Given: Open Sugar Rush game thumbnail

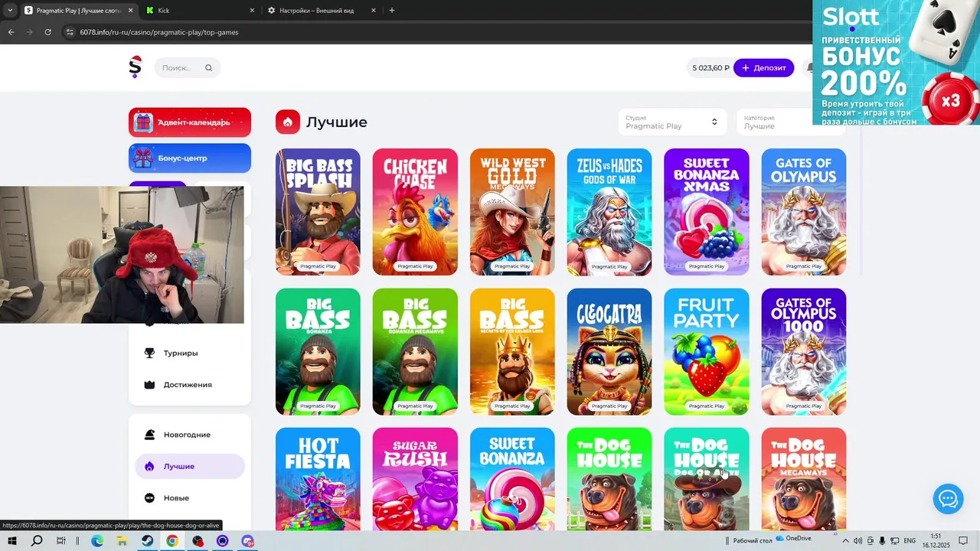Looking at the screenshot, I should 415,479.
